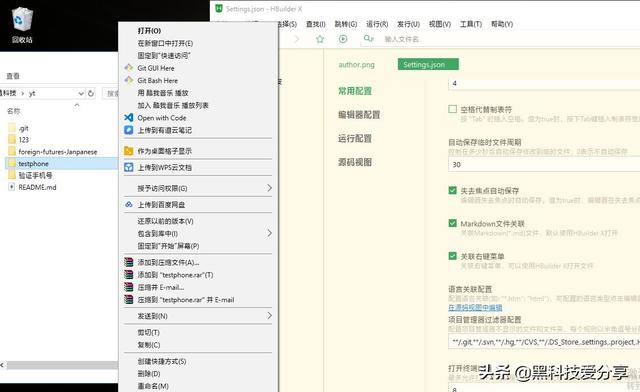
Task: Choose 创建快捷方式(S) entry
Action: 162,361
